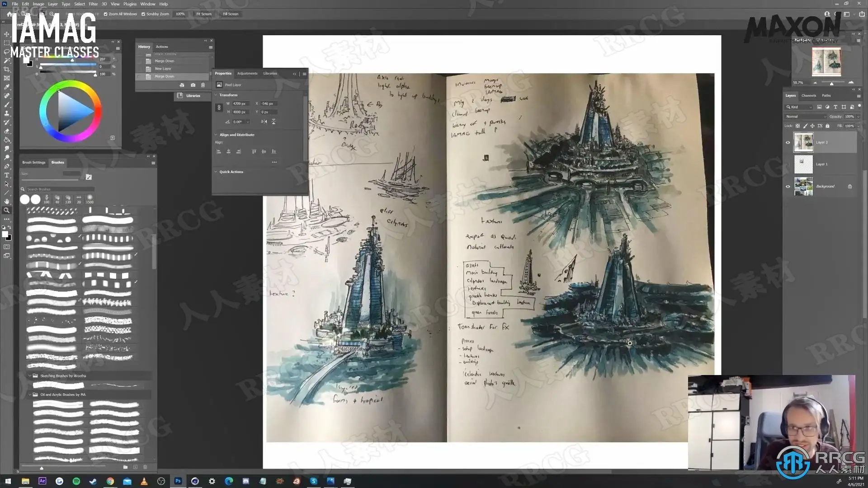Filter layers by type layers icon
The width and height of the screenshot is (868, 488).
(x=835, y=107)
